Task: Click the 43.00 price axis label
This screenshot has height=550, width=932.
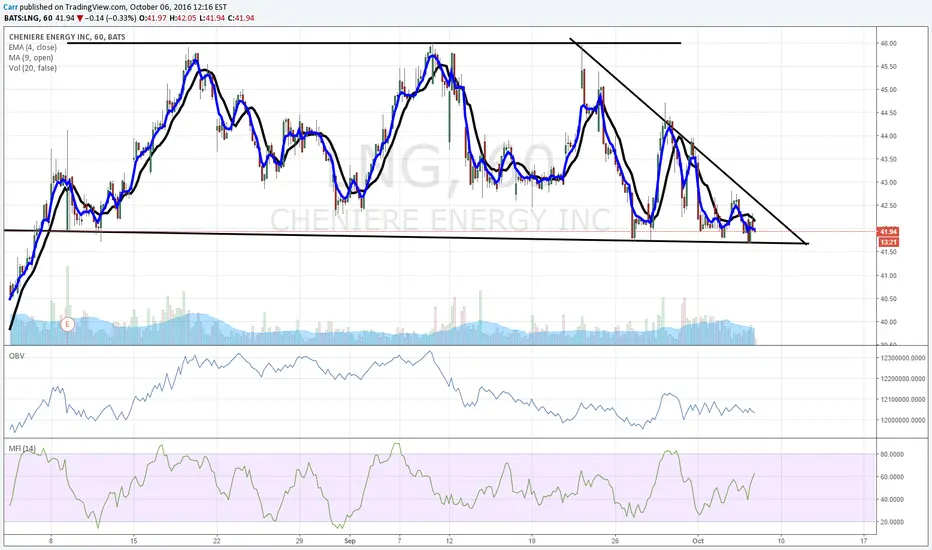Action: click(889, 183)
